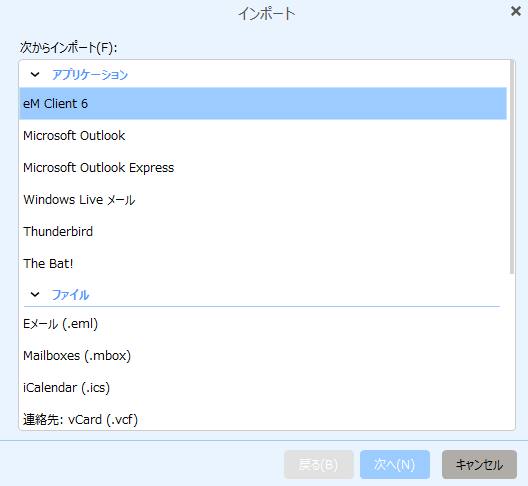
Task: Pick Microsoft Outlook Express from list
Action: point(263,167)
